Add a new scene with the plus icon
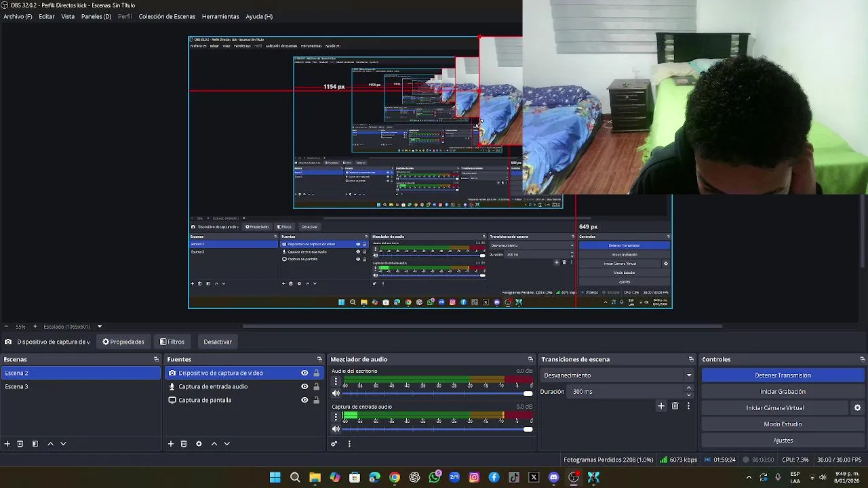The height and width of the screenshot is (488, 868). click(x=7, y=444)
